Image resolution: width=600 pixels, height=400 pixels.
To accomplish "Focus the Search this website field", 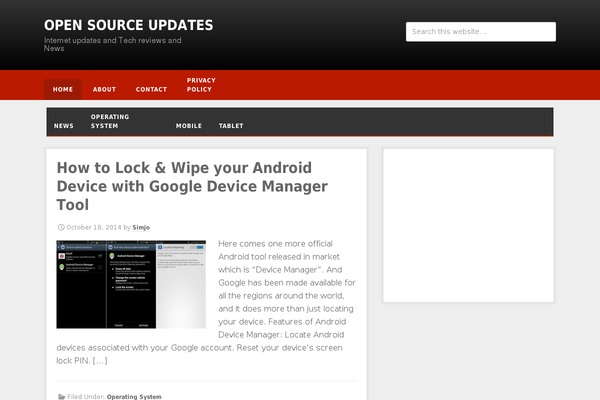I will tap(481, 32).
